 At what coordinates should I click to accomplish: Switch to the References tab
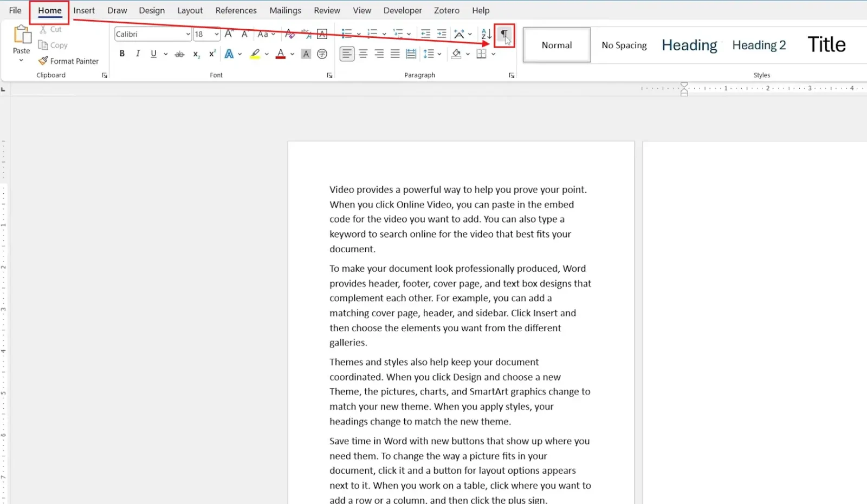tap(236, 10)
